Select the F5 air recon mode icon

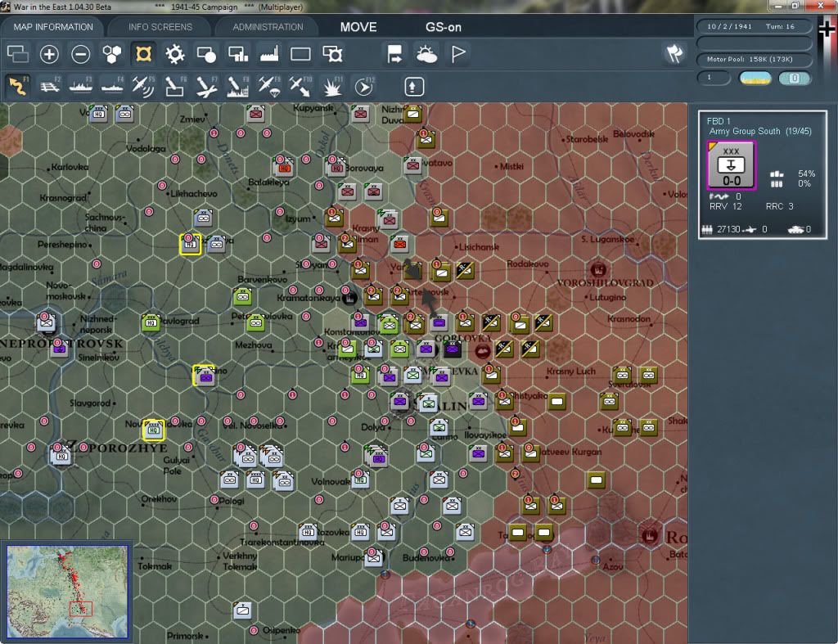click(143, 86)
